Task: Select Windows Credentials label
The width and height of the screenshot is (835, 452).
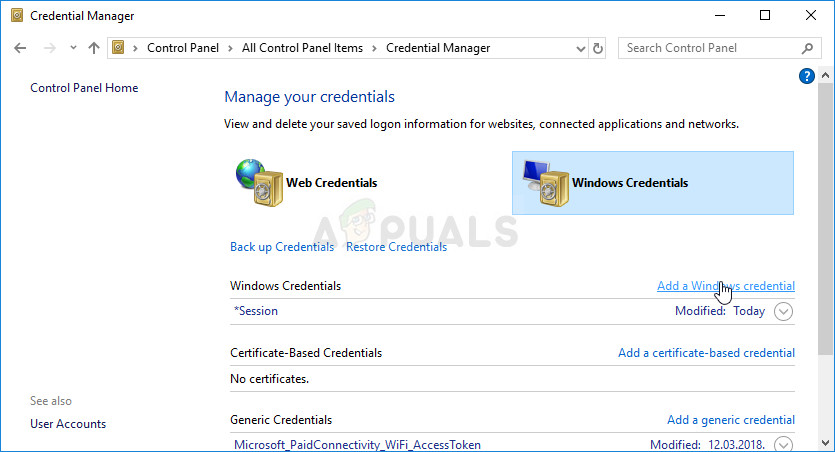Action: pyautogui.click(x=630, y=183)
